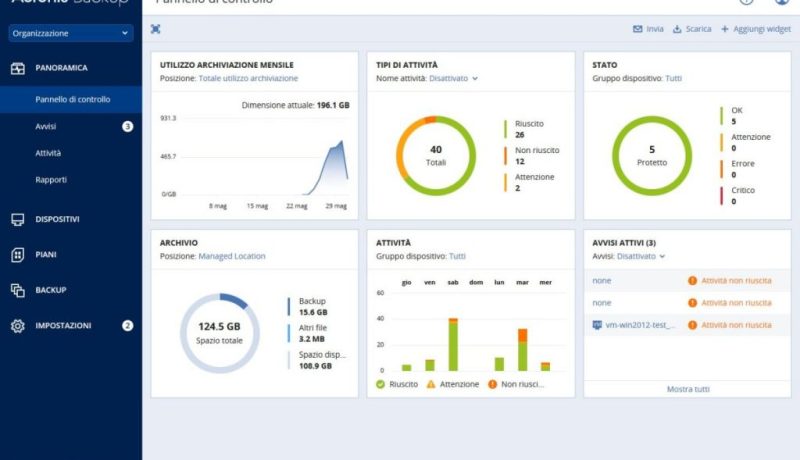Screen dimensions: 800x460
Task: Click the 124.5 GB Spazio totale donut
Action: 219,333
